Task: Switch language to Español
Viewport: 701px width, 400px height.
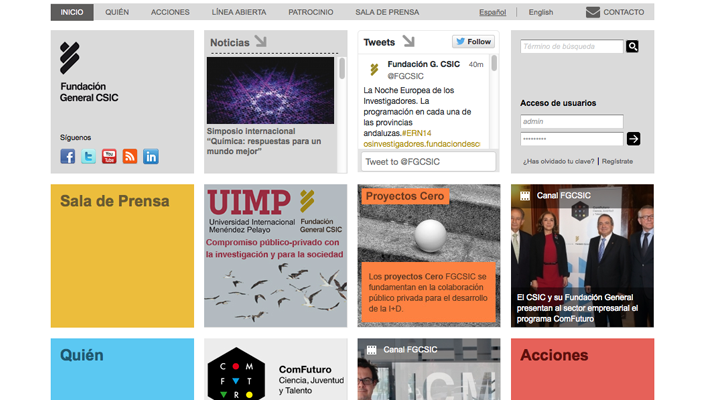Action: pos(493,12)
